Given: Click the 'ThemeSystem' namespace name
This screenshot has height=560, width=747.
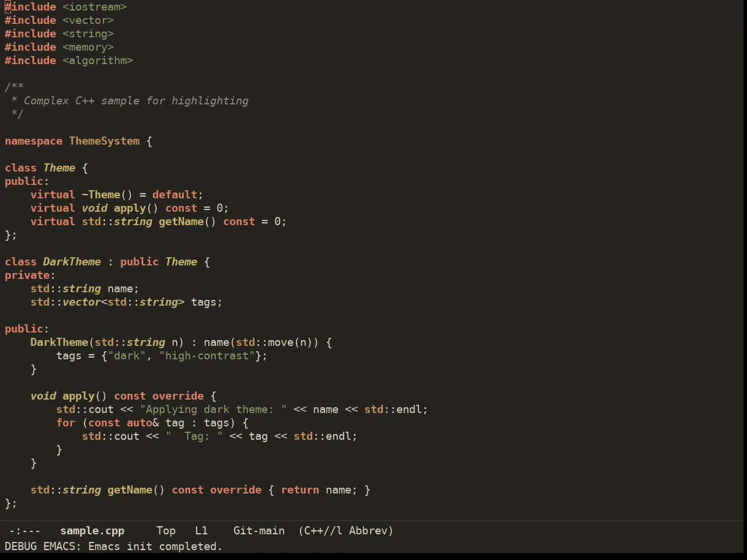Looking at the screenshot, I should 104,141.
